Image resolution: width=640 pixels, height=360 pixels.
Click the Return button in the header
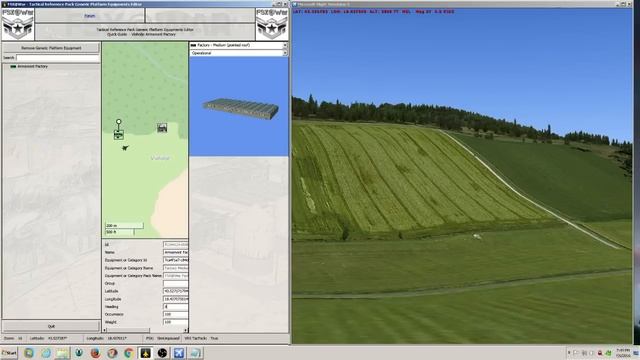[90, 16]
